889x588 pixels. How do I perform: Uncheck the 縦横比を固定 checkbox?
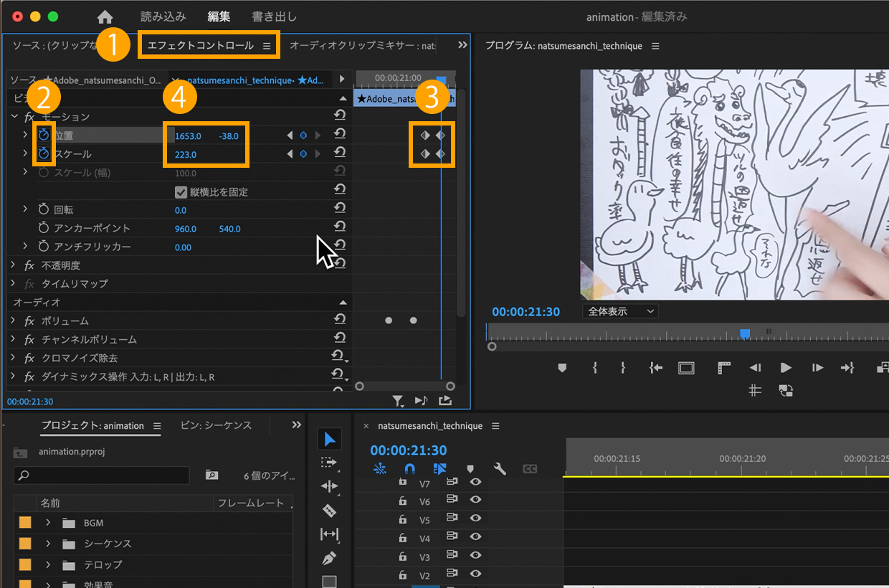coord(181,191)
